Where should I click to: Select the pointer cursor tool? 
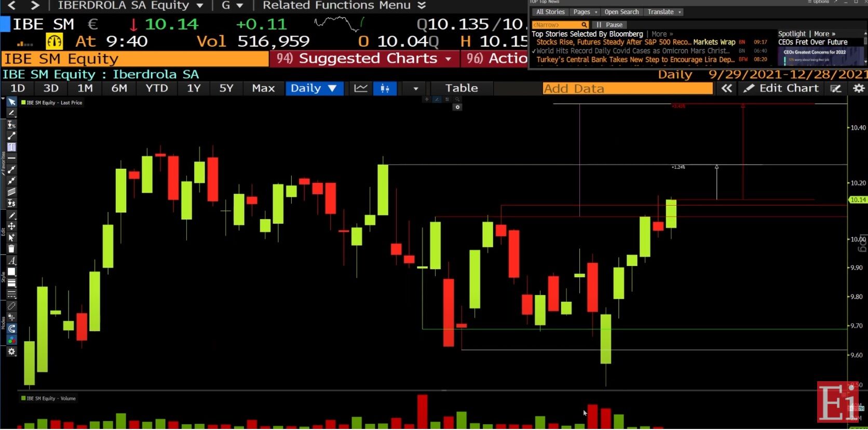pyautogui.click(x=11, y=102)
